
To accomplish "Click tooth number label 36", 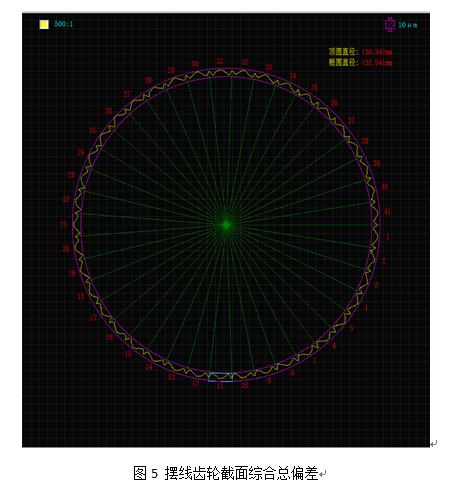I will click(x=334, y=103).
